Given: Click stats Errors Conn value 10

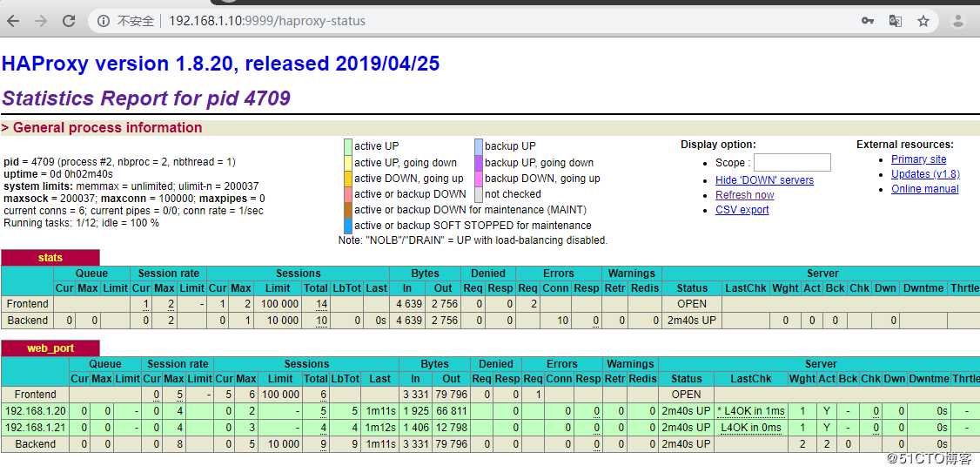Looking at the screenshot, I should tap(562, 321).
